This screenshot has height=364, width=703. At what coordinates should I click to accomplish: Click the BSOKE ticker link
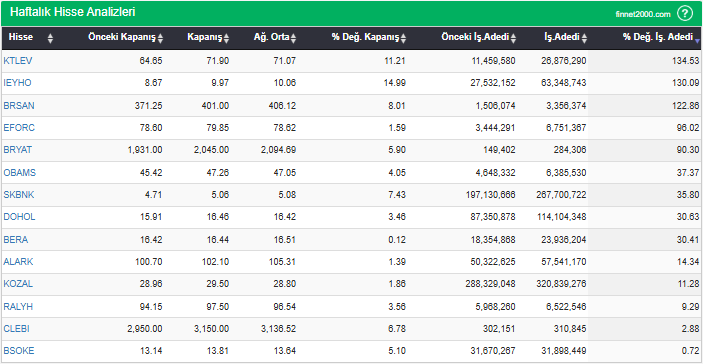pyautogui.click(x=18, y=351)
